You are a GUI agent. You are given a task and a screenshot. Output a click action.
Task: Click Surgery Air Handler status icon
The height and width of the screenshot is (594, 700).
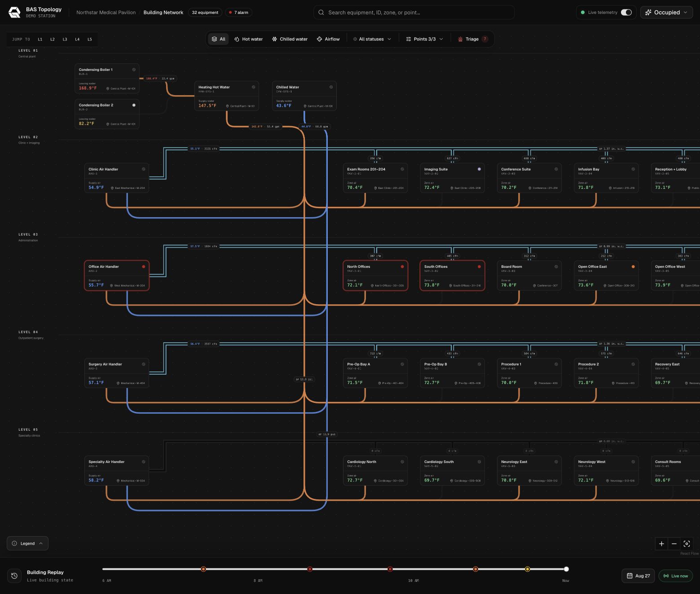[x=144, y=364]
